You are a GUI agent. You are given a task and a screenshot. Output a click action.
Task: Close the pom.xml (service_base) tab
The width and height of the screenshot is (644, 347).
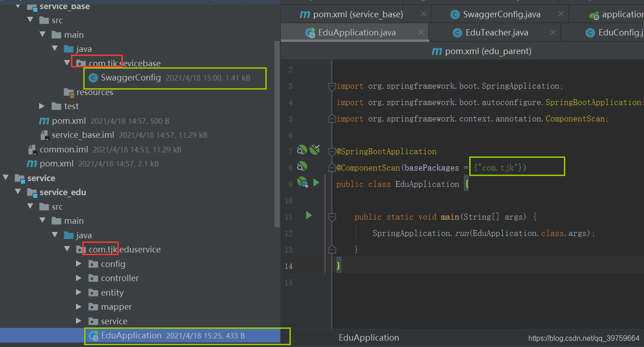point(423,14)
